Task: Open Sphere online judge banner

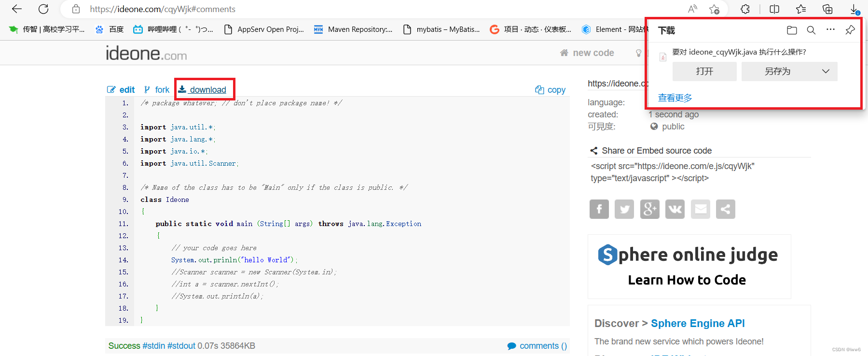Action: pos(689,267)
